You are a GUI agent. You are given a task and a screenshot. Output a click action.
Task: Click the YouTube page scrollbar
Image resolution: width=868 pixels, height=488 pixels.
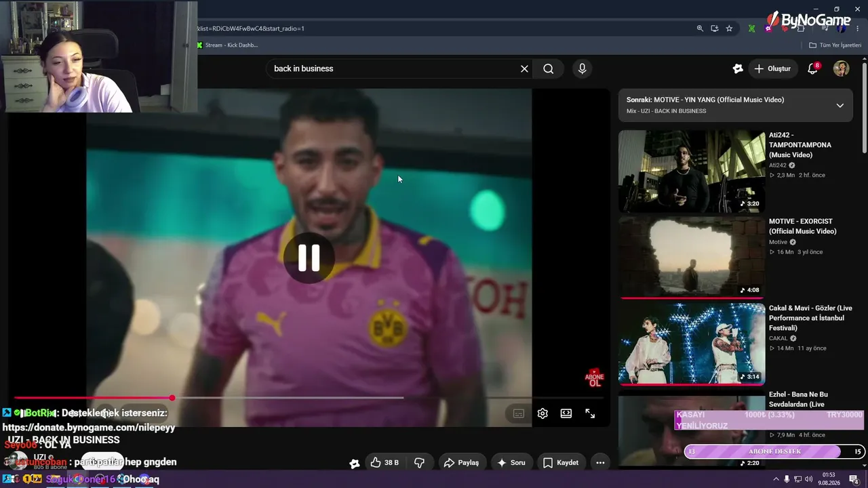click(x=864, y=108)
